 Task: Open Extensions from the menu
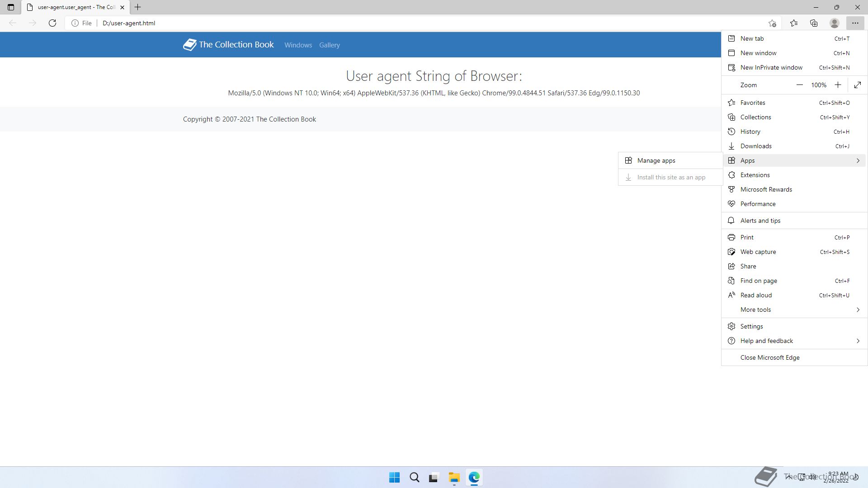coord(755,175)
